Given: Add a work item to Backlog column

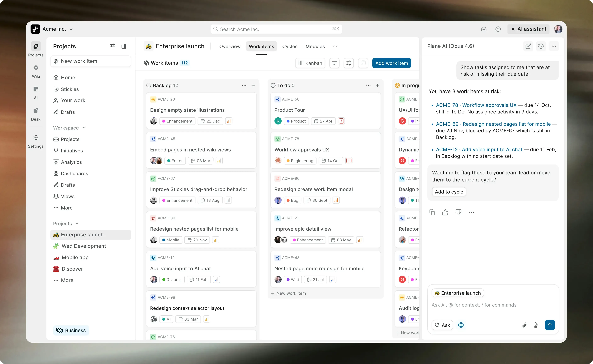Looking at the screenshot, I should point(253,85).
